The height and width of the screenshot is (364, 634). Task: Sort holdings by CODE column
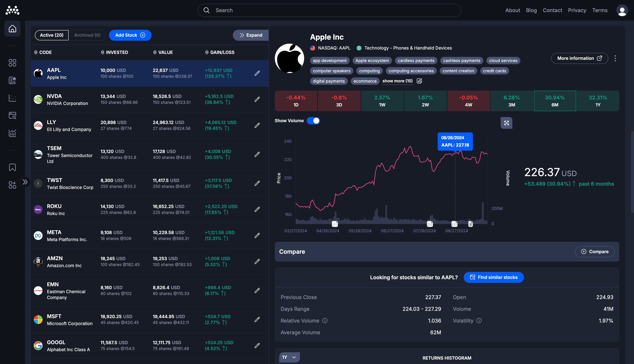(43, 52)
